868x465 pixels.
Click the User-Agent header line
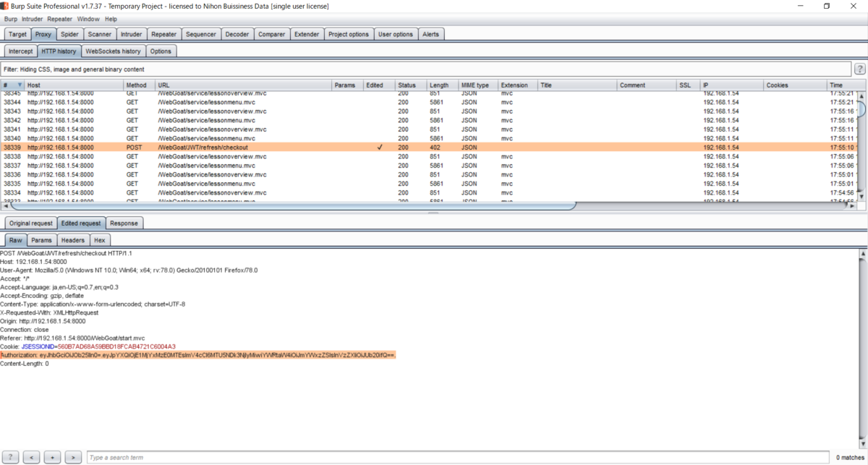tap(129, 270)
